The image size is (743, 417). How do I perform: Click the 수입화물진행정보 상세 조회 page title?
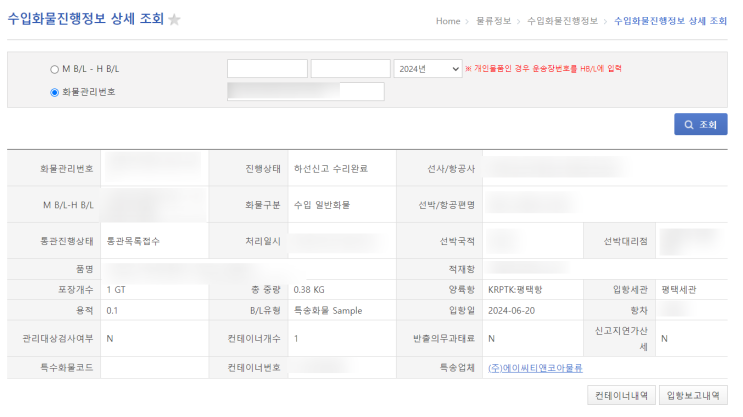[x=86, y=19]
